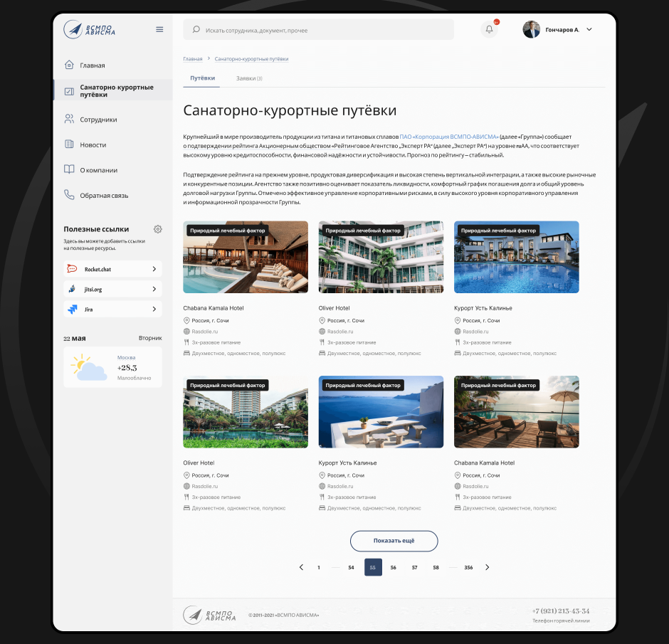The width and height of the screenshot is (669, 644).
Task: Click the search magnifier icon
Action: 196,30
